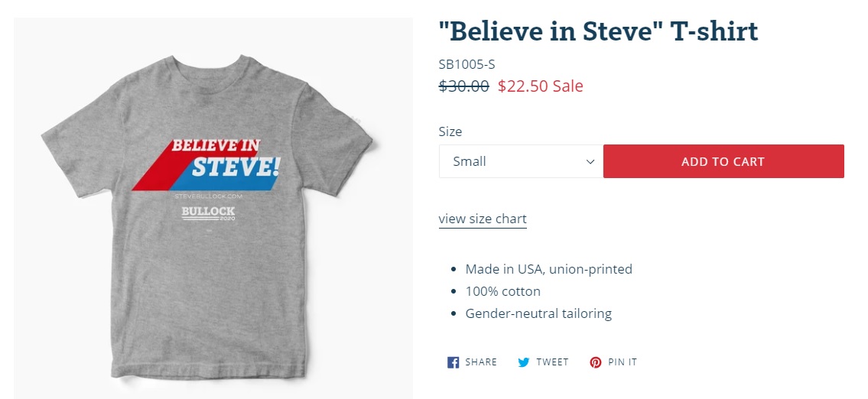
Task: Click the PIN IT text label
Action: coord(623,362)
